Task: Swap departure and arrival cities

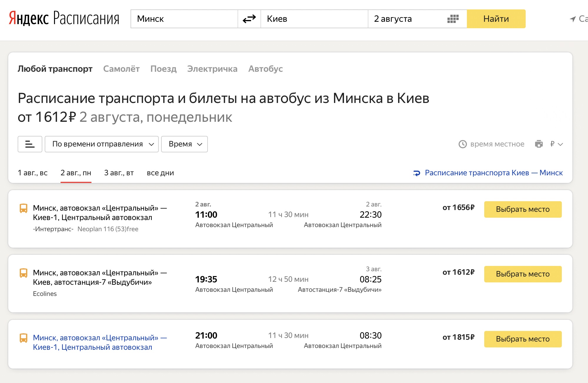Action: pyautogui.click(x=249, y=19)
